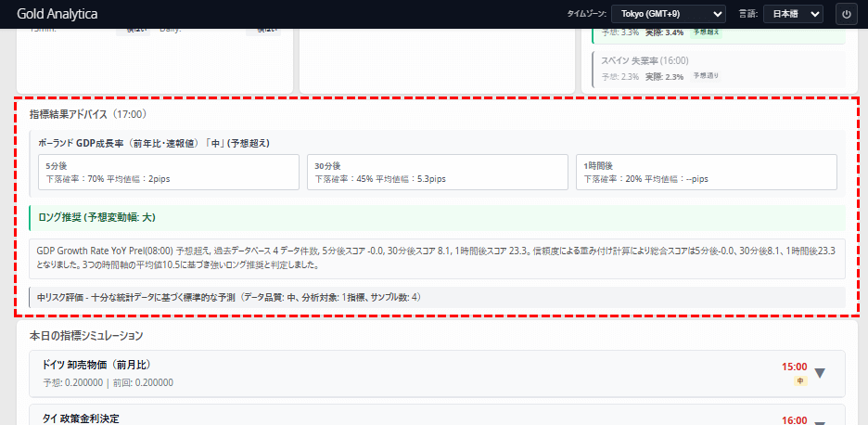The height and width of the screenshot is (425, 868).
Task: Expand the ドイツ 卸売物価 row arrow
Action: point(820,373)
